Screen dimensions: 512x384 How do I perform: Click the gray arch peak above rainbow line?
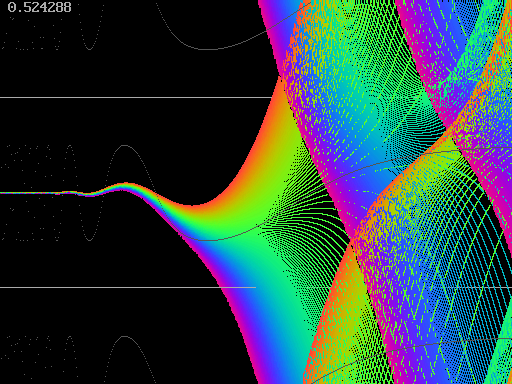[124, 146]
